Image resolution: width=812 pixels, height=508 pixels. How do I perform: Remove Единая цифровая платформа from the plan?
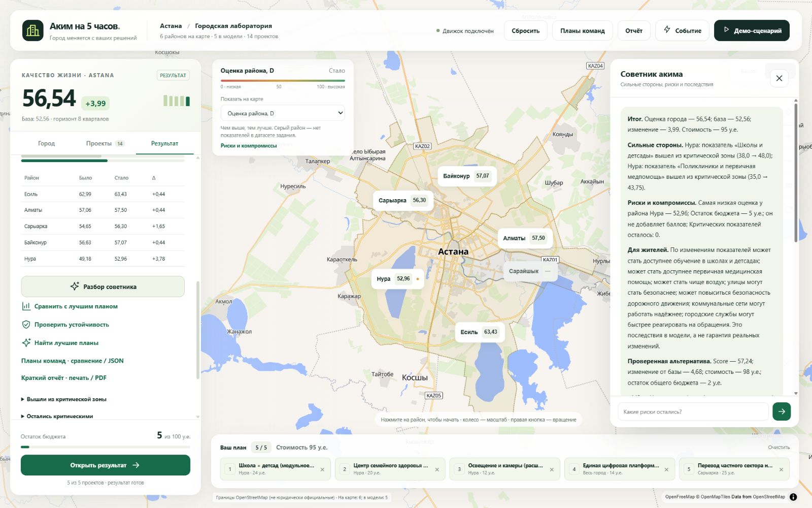tap(666, 469)
